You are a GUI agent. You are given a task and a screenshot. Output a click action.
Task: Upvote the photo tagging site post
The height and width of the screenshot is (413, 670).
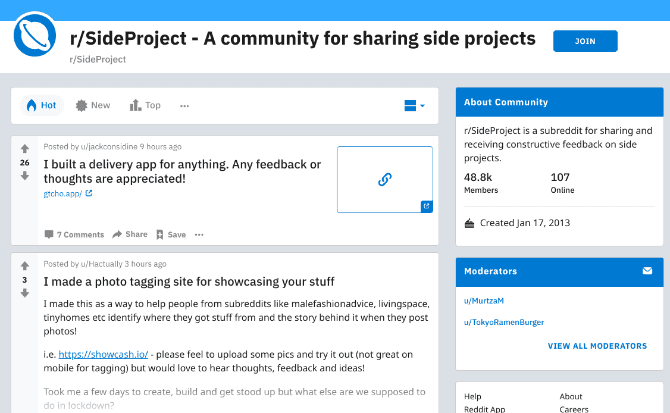(x=25, y=266)
